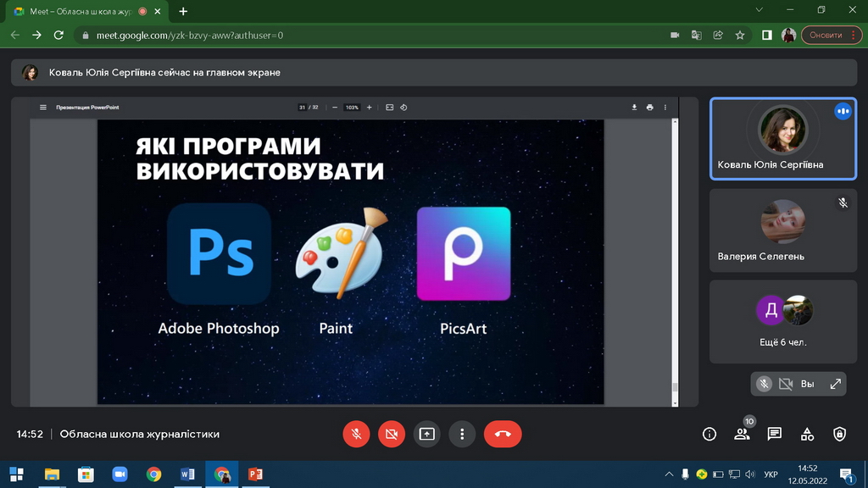Click the presentation viewer vertical scrollbar

[x=675, y=263]
